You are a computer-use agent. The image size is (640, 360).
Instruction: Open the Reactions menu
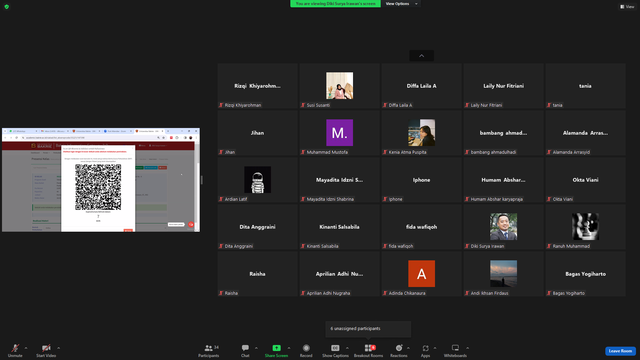tap(399, 350)
